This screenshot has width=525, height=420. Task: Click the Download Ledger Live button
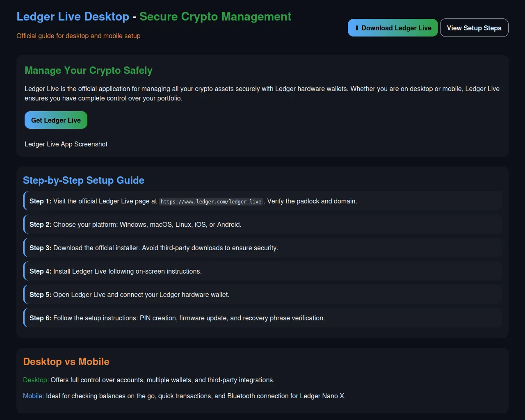pos(393,28)
